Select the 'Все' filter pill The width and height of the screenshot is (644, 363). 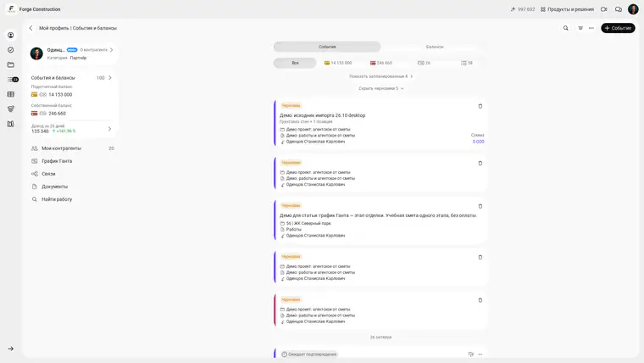[295, 63]
